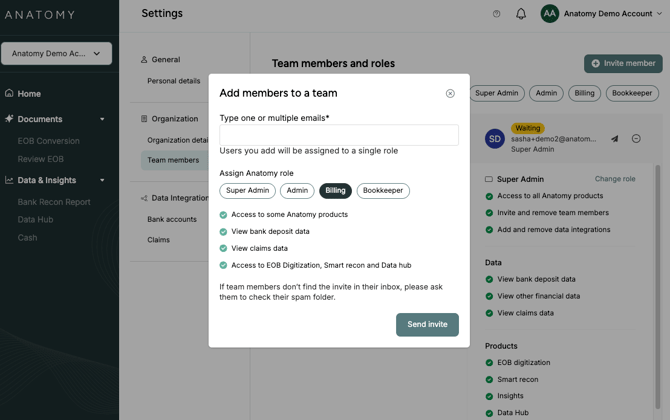Click the resend invite paper plane icon
The width and height of the screenshot is (670, 420).
click(x=614, y=139)
